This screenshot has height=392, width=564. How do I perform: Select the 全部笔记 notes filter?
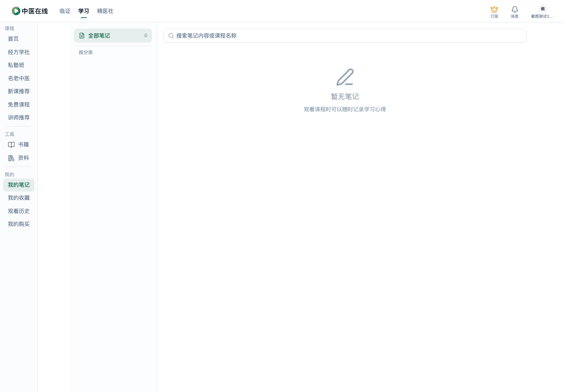113,36
